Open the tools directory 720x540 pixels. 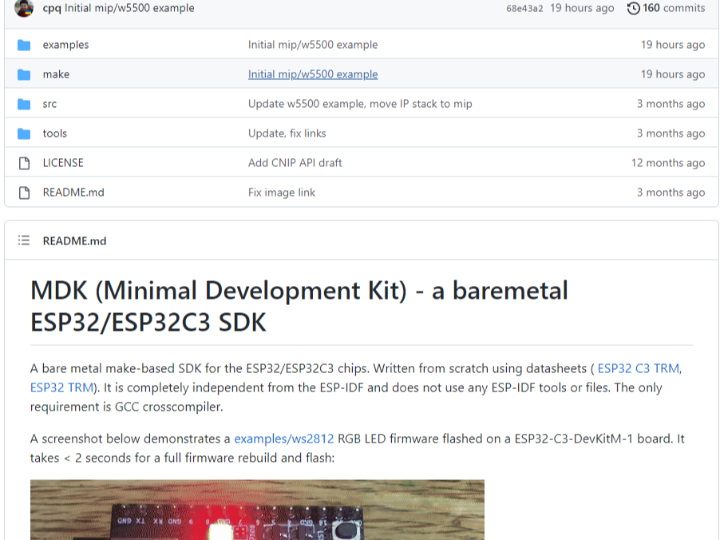[x=55, y=133]
